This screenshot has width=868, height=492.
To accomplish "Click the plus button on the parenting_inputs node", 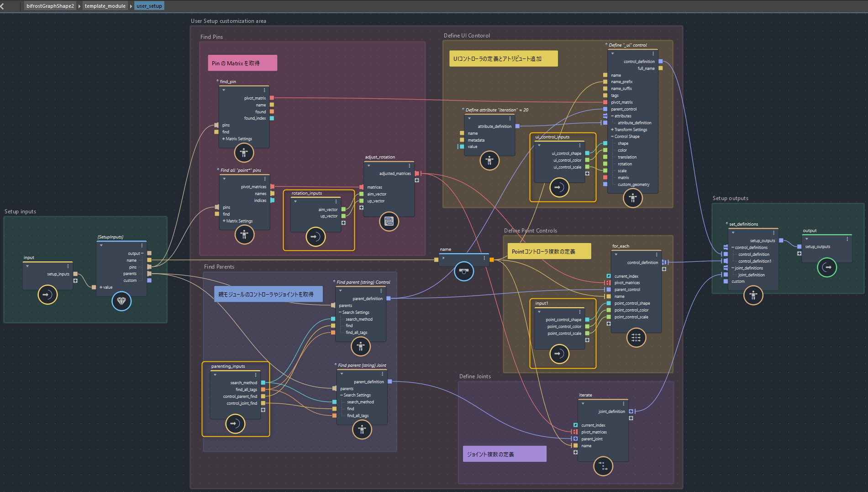I will (263, 410).
